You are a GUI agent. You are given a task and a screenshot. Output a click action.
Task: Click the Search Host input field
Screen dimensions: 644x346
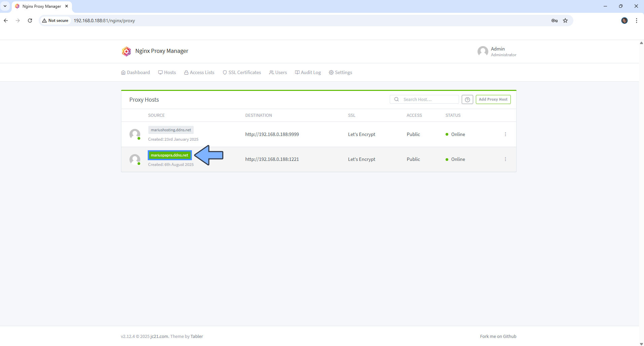424,99
